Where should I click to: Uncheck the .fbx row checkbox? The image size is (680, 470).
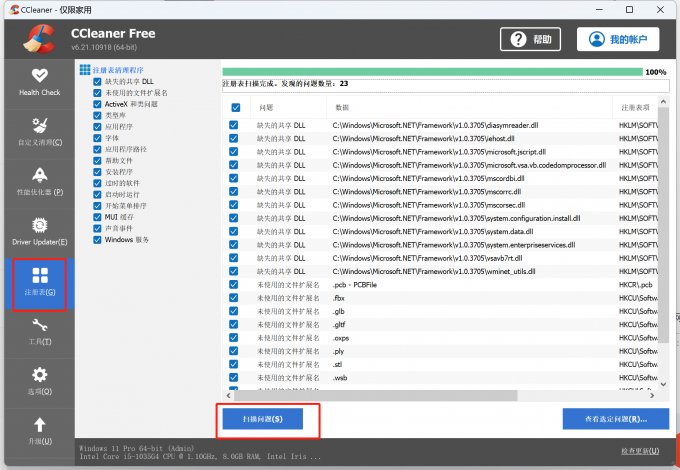tap(233, 298)
